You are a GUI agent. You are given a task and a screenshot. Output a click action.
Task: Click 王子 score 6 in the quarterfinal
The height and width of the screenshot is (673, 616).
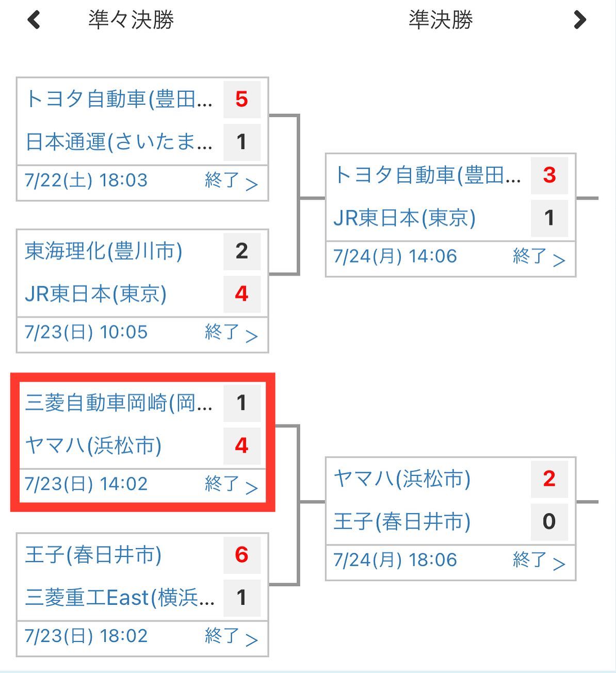point(241,555)
